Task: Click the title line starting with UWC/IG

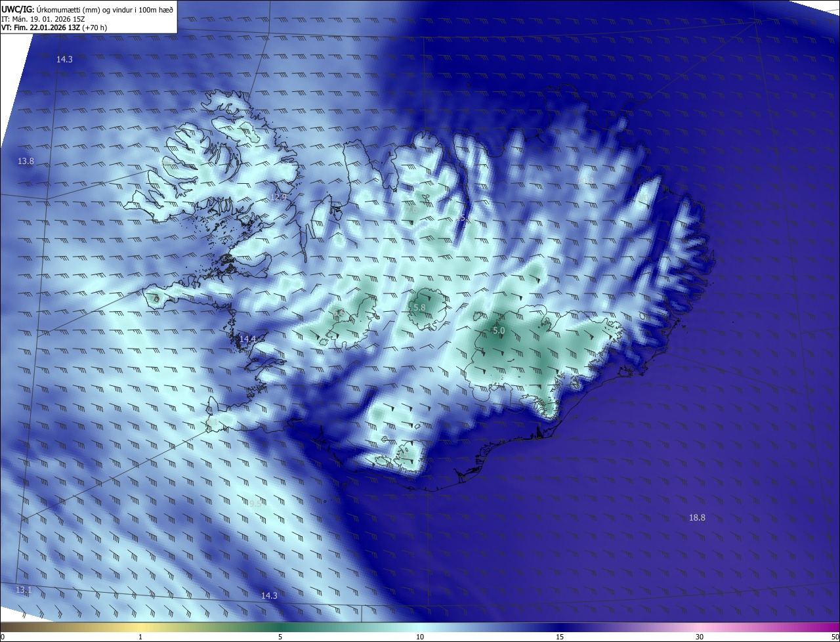Action: pos(87,9)
